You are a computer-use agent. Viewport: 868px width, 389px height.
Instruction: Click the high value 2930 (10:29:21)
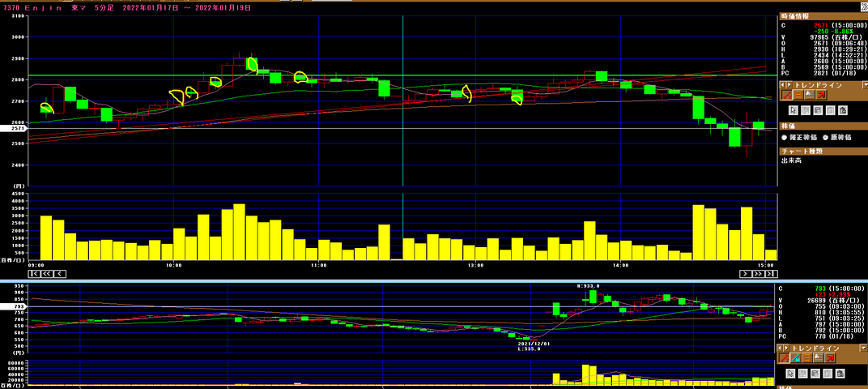840,49
